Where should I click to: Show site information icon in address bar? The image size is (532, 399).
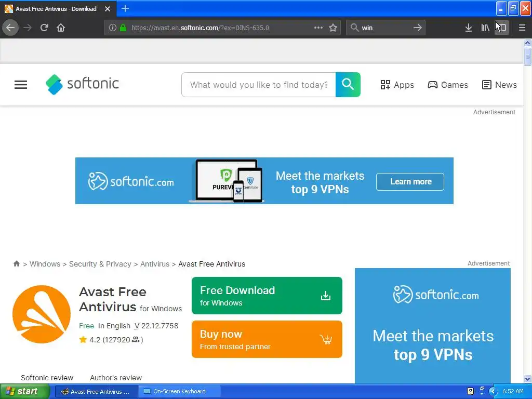[113, 28]
